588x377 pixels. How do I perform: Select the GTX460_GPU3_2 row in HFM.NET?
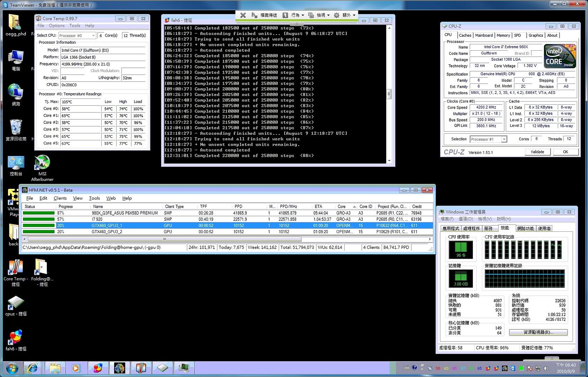[x=227, y=232]
